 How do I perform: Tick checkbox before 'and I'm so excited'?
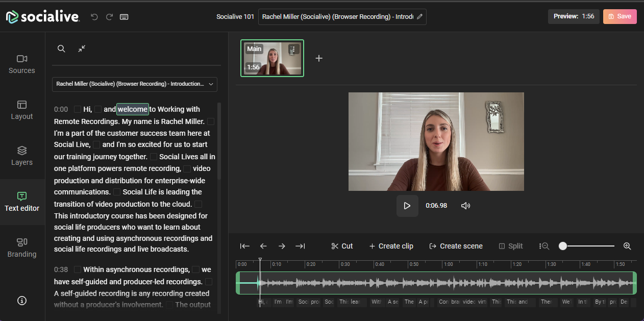pyautogui.click(x=96, y=145)
